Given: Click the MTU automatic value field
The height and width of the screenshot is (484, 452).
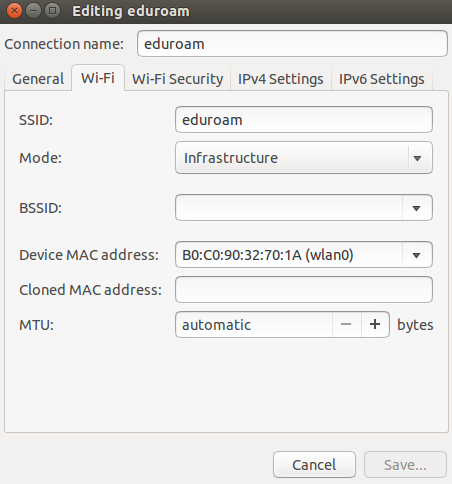Looking at the screenshot, I should pos(254,325).
